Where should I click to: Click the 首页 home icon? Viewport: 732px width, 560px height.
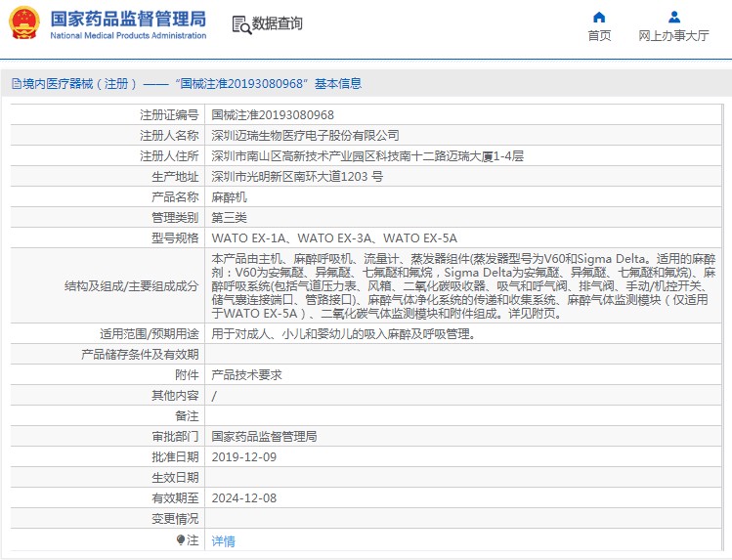599,17
